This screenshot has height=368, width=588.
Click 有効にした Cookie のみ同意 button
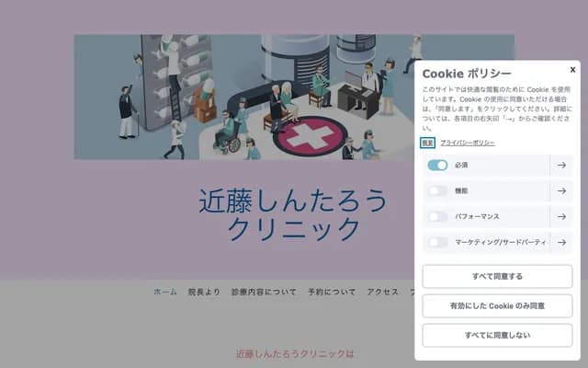coord(497,305)
